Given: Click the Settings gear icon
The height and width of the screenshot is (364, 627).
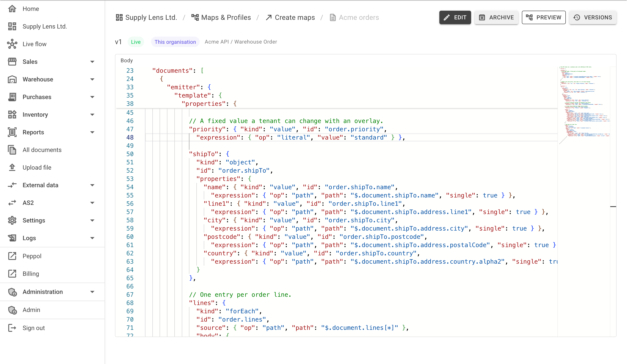Looking at the screenshot, I should click(12, 221).
